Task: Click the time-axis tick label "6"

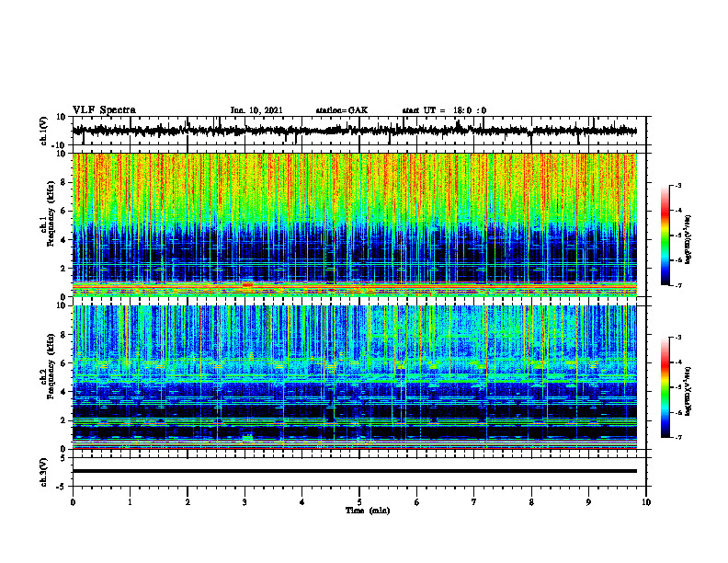Action: tap(417, 502)
